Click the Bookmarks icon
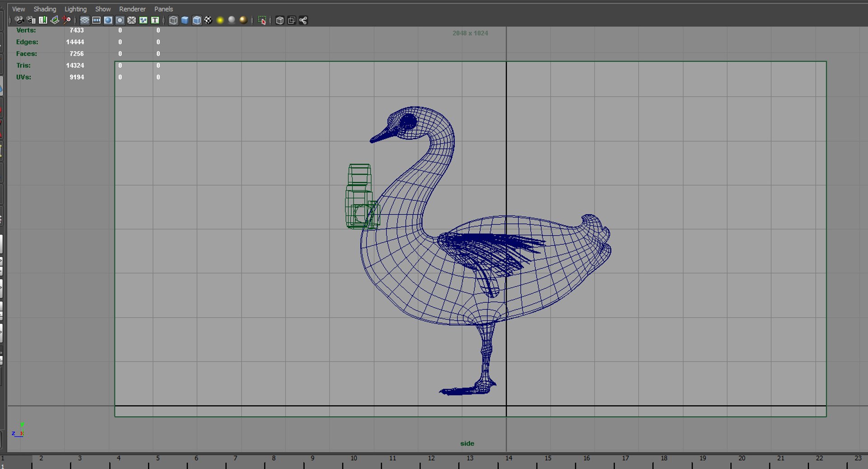868x469 pixels. [43, 20]
